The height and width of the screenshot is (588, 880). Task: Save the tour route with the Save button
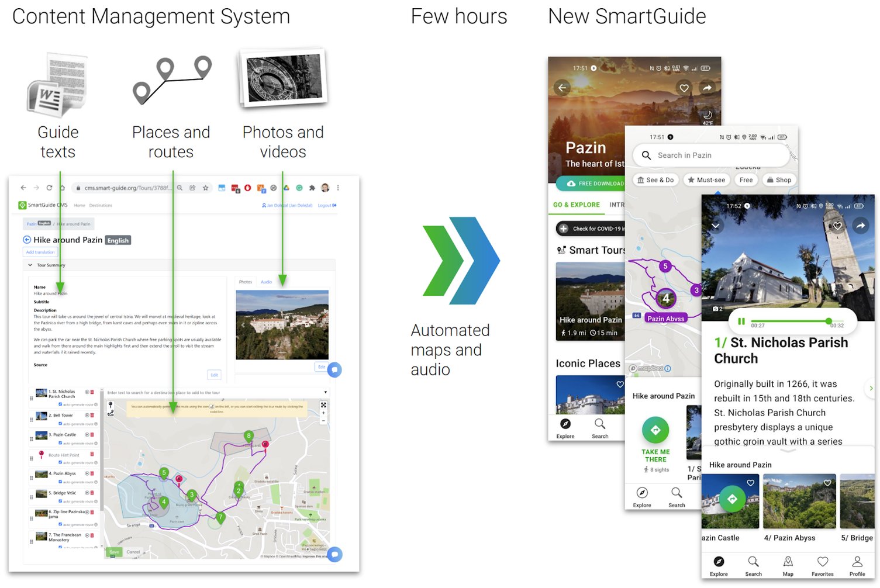pyautogui.click(x=115, y=552)
